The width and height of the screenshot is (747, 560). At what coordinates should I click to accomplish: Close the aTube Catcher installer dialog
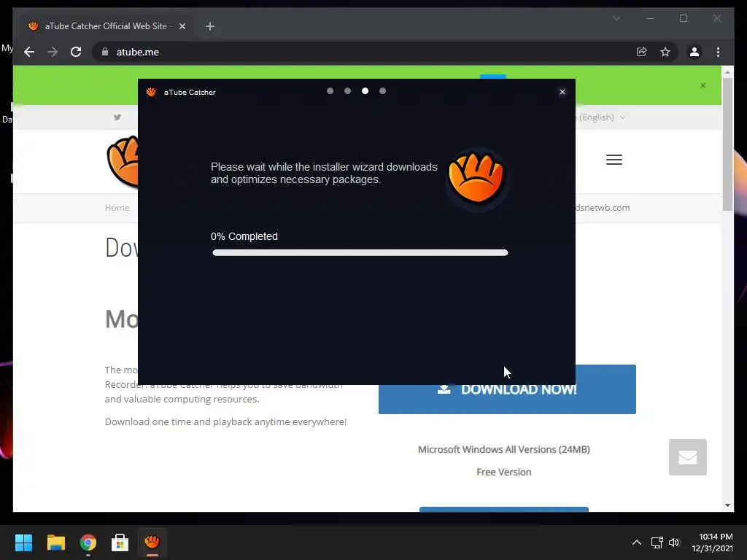562,92
